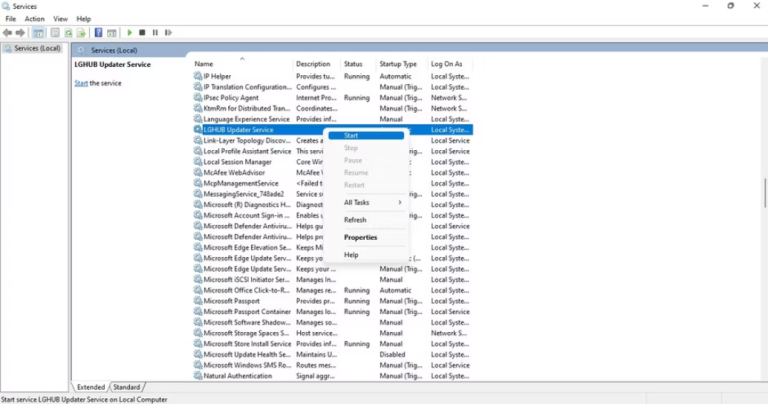768x404 pixels.
Task: Open the View menu in menu bar
Action: point(60,19)
